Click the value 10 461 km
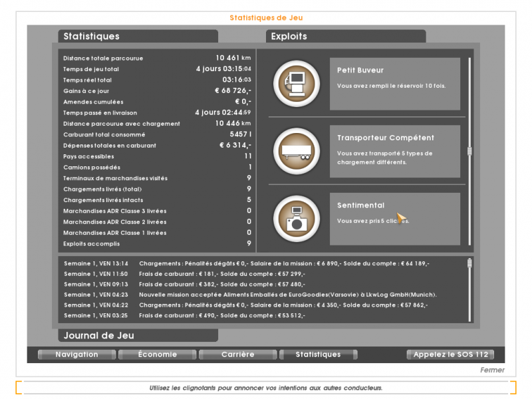Viewport: 532px width, 399px height. pos(233,58)
